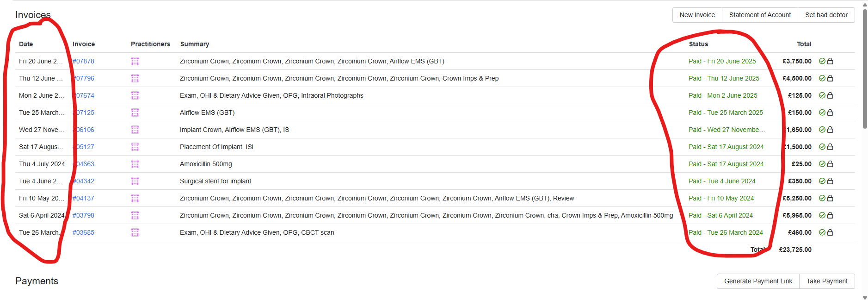868x300 pixels.
Task: Click the lock icon on the £460.00 row
Action: tap(830, 232)
